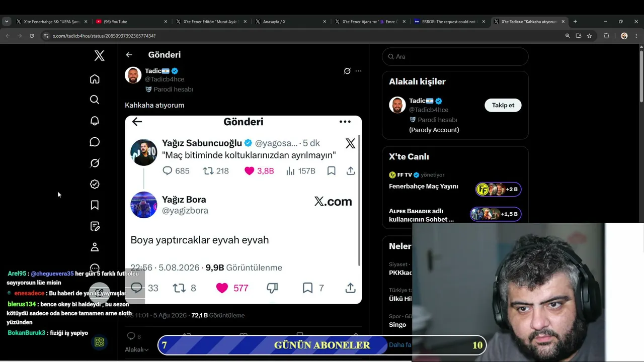Close the (96) YouTube tab

[x=166, y=22]
